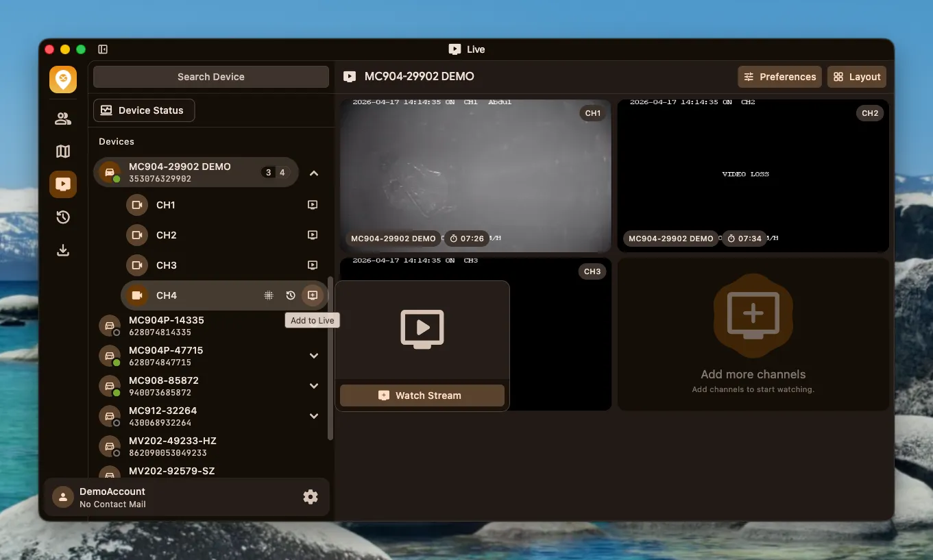Expand the MC908-85872 device
The height and width of the screenshot is (560, 933).
click(314, 386)
